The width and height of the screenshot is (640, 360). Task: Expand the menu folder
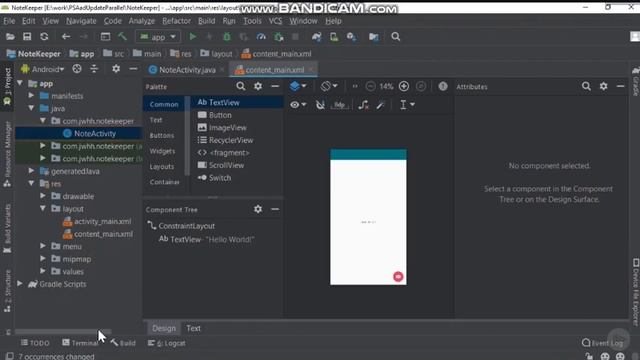tap(43, 246)
